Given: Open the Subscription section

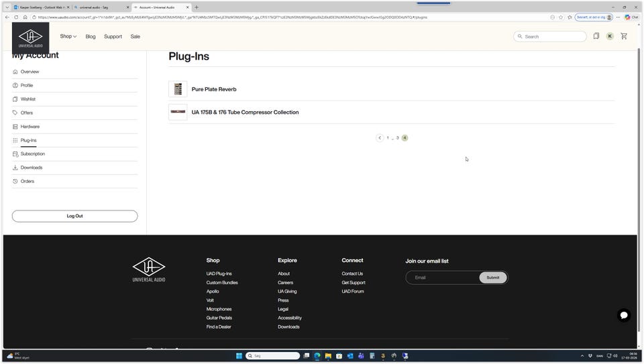Looking at the screenshot, I should click(x=33, y=154).
